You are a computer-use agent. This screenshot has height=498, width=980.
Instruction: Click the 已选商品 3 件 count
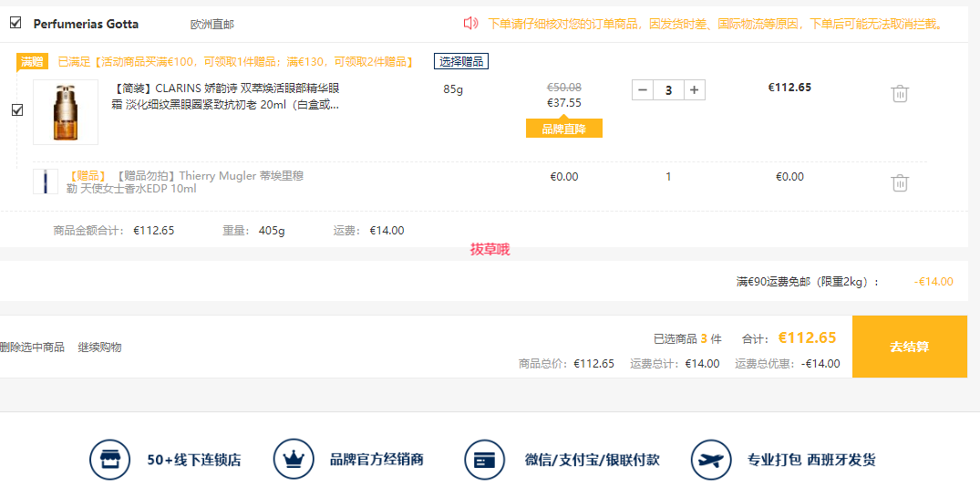(x=687, y=339)
